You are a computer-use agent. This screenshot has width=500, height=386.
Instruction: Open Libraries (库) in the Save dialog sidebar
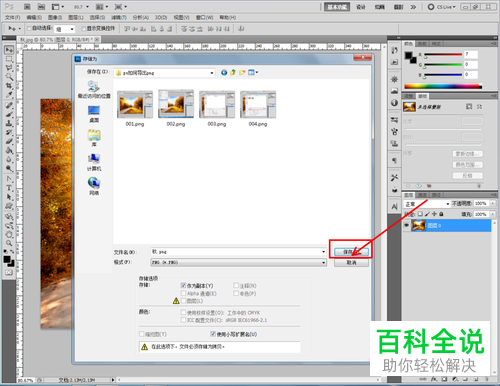(94, 138)
